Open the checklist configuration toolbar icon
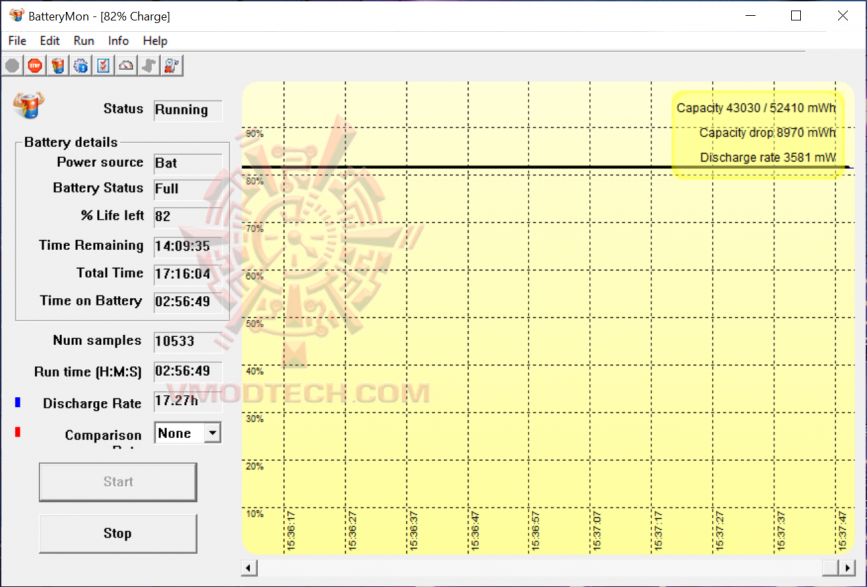 103,66
